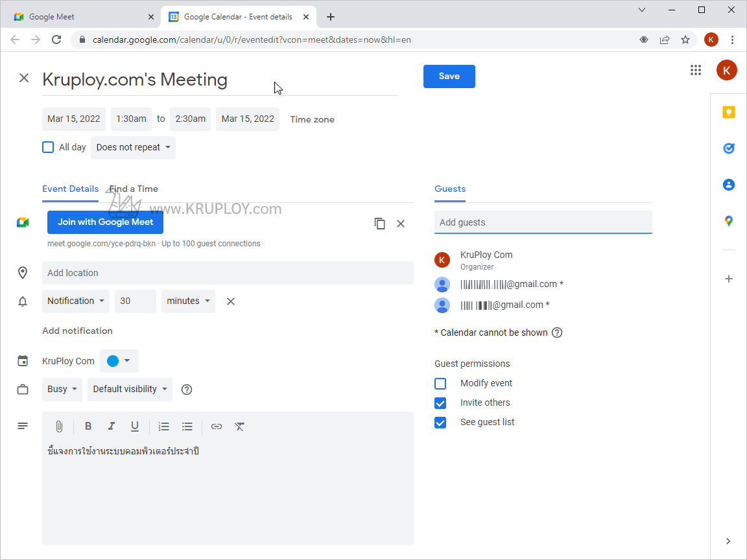The width and height of the screenshot is (747, 560).
Task: Edit the event title Kruploy.com's Meeting
Action: 220,80
